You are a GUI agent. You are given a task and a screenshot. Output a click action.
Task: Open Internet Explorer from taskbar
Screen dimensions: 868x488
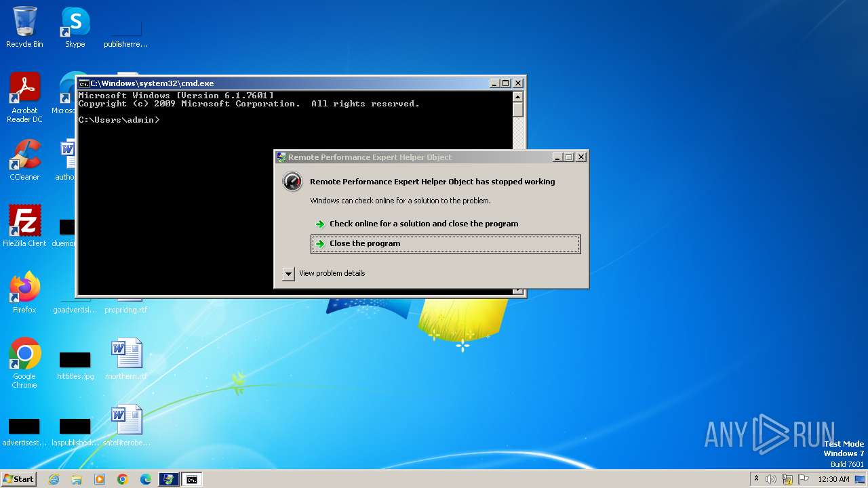[x=54, y=479]
